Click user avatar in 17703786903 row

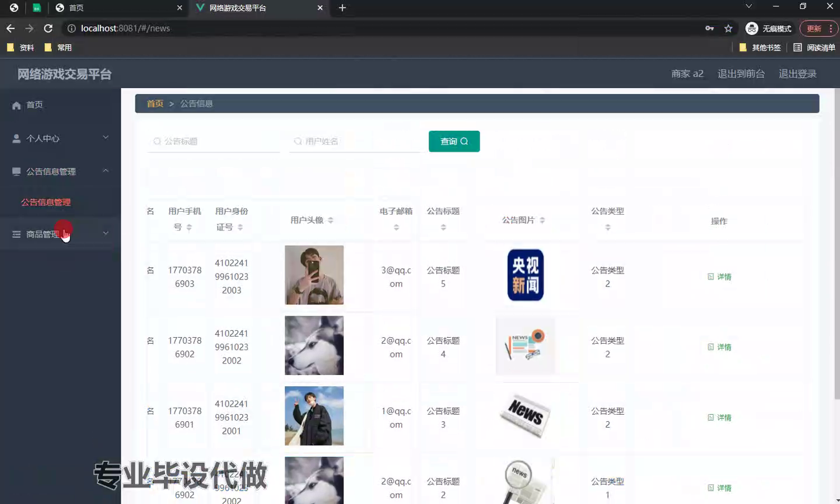coord(314,275)
